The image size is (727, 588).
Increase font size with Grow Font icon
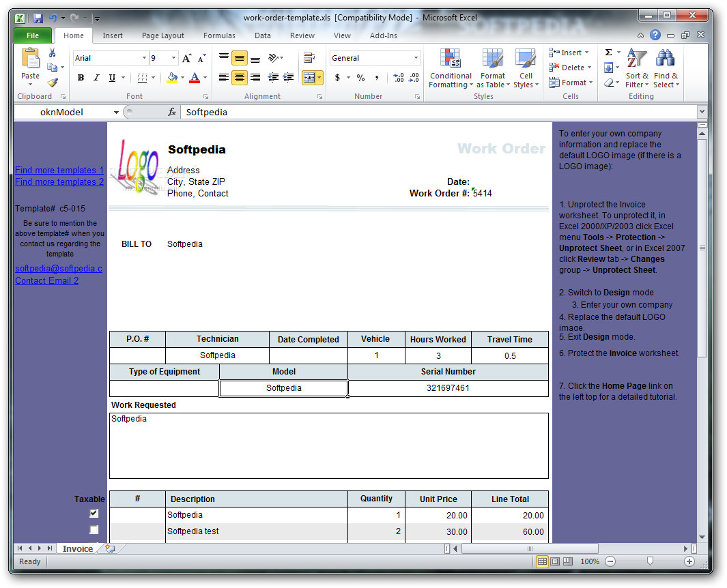186,58
